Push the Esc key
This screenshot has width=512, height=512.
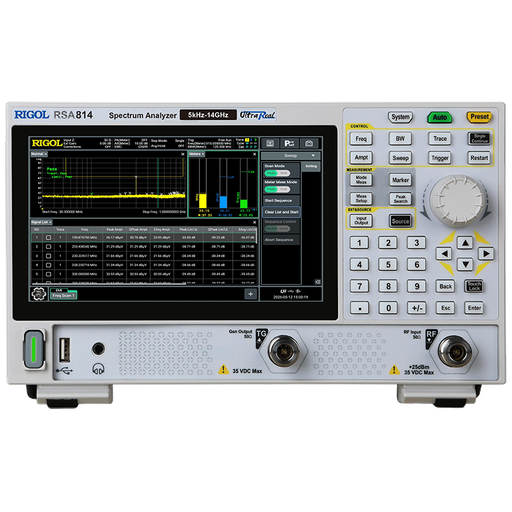(445, 308)
